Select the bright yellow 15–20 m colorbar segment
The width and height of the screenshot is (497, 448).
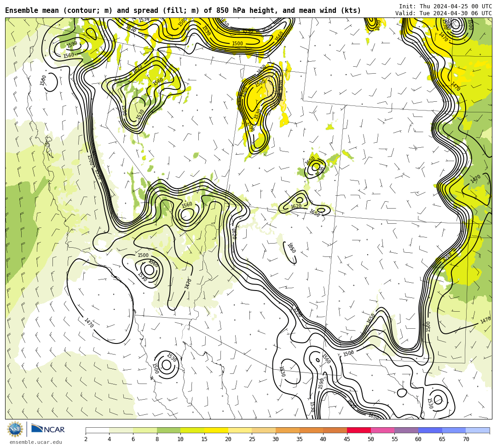pos(216,430)
